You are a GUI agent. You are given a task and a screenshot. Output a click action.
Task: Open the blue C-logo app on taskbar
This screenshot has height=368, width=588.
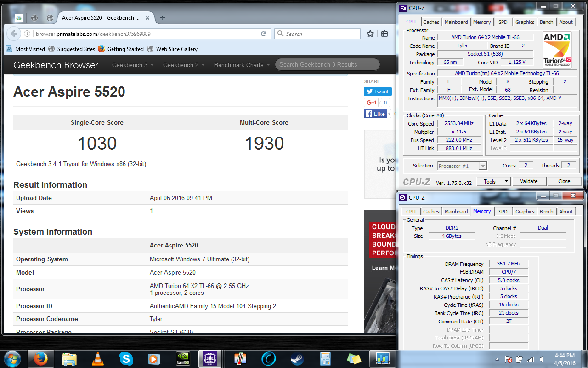tap(269, 358)
